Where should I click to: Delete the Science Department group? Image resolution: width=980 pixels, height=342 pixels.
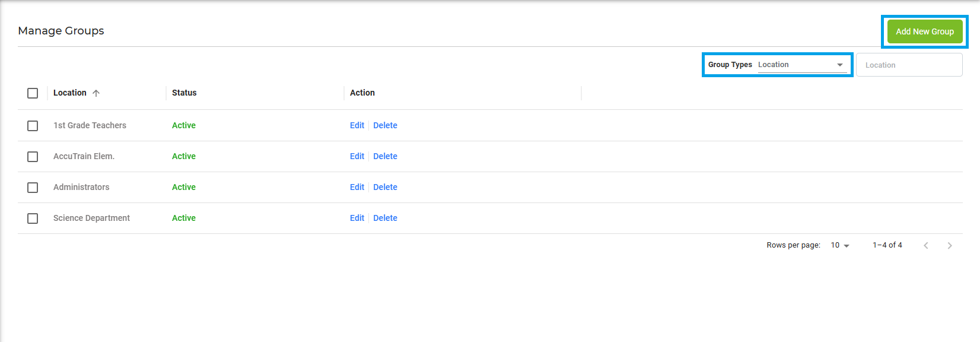(385, 218)
